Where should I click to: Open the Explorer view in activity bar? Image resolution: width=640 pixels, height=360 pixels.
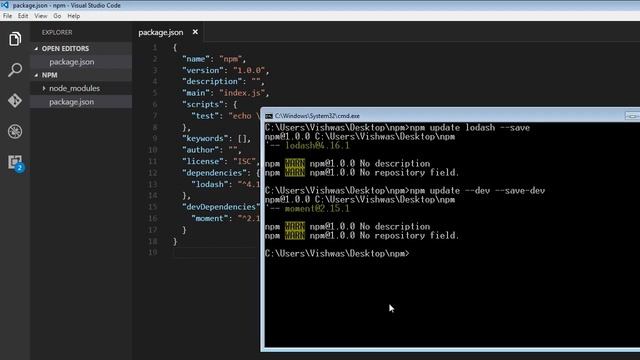pyautogui.click(x=15, y=39)
